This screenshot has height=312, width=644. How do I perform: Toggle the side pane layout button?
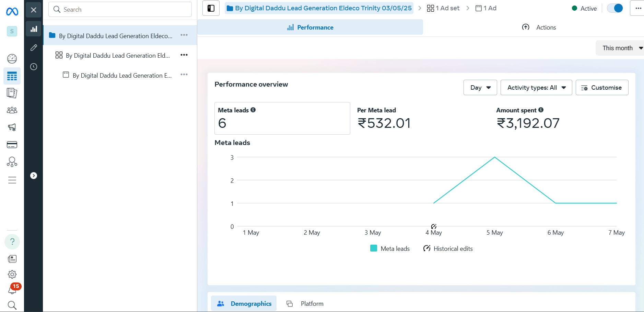(211, 8)
